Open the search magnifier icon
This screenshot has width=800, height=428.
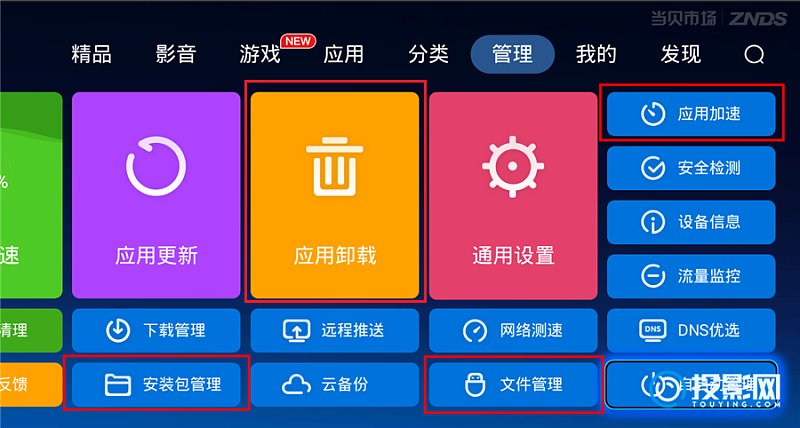(754, 54)
